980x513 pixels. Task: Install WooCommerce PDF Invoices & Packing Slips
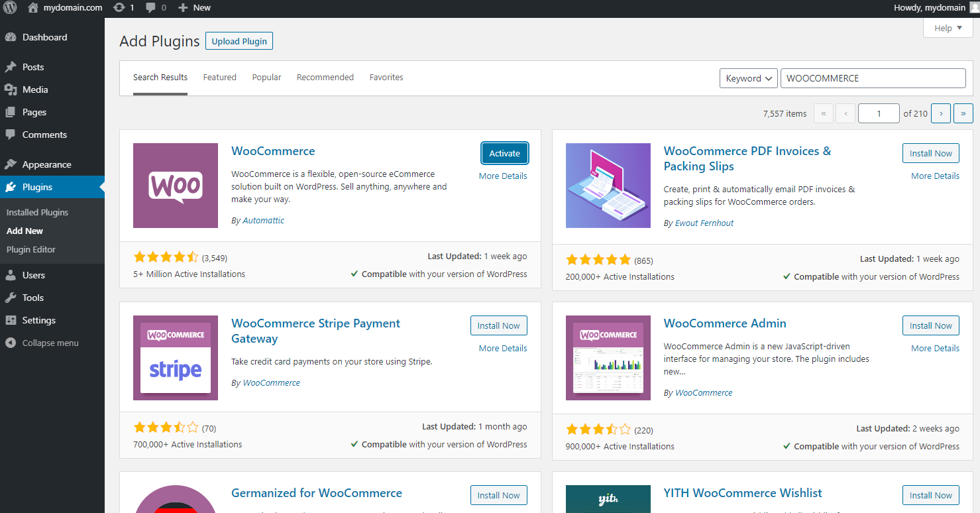(x=931, y=153)
